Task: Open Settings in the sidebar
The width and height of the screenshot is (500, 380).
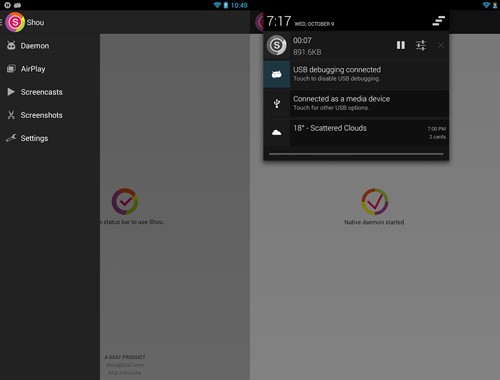Action: [50, 138]
